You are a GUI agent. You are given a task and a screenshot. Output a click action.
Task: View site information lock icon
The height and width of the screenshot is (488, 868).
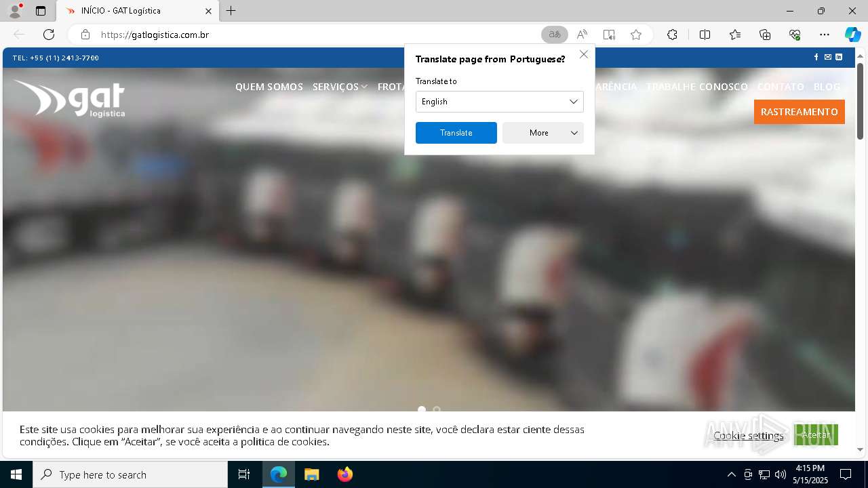(85, 35)
